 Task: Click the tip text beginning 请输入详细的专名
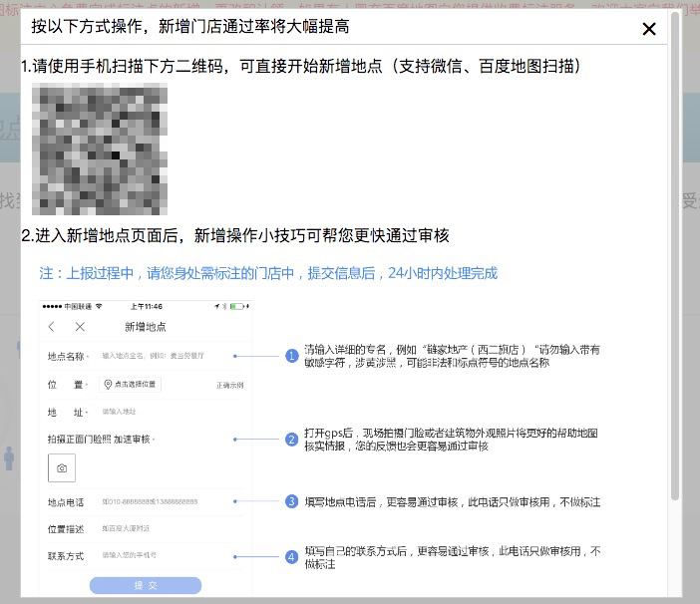(453, 356)
